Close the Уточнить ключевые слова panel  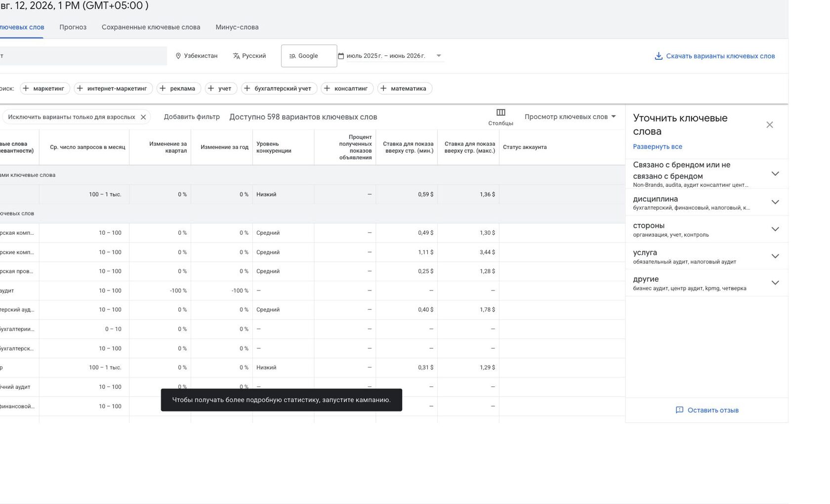tap(770, 125)
